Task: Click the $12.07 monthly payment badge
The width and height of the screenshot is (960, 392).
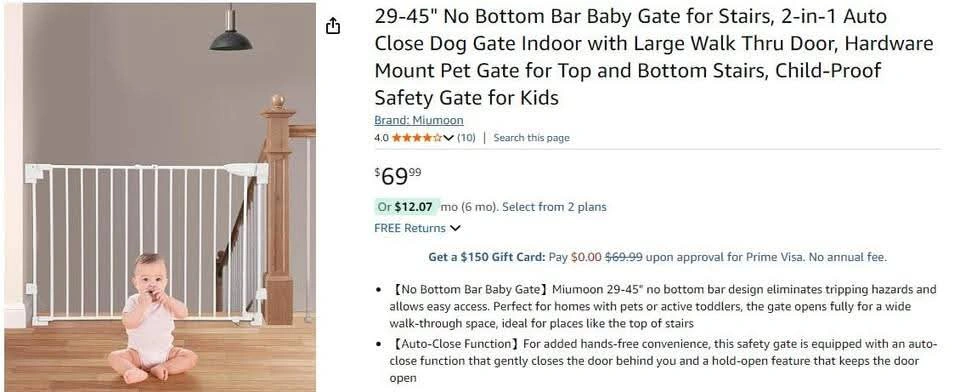Action: tap(406, 207)
